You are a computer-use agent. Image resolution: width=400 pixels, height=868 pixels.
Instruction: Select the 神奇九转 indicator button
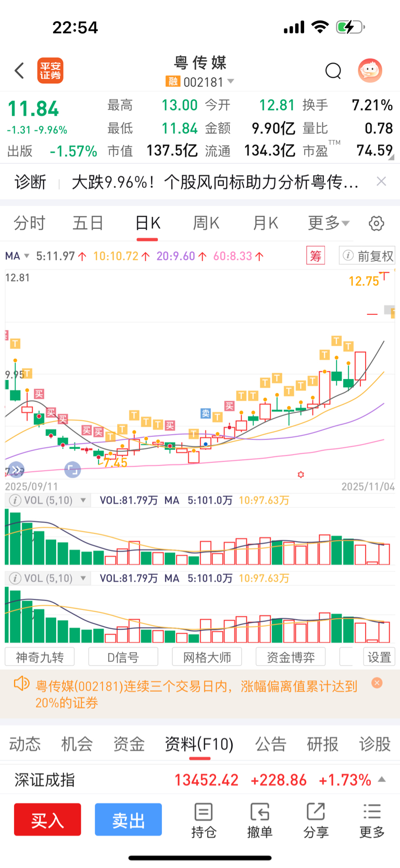[40, 657]
